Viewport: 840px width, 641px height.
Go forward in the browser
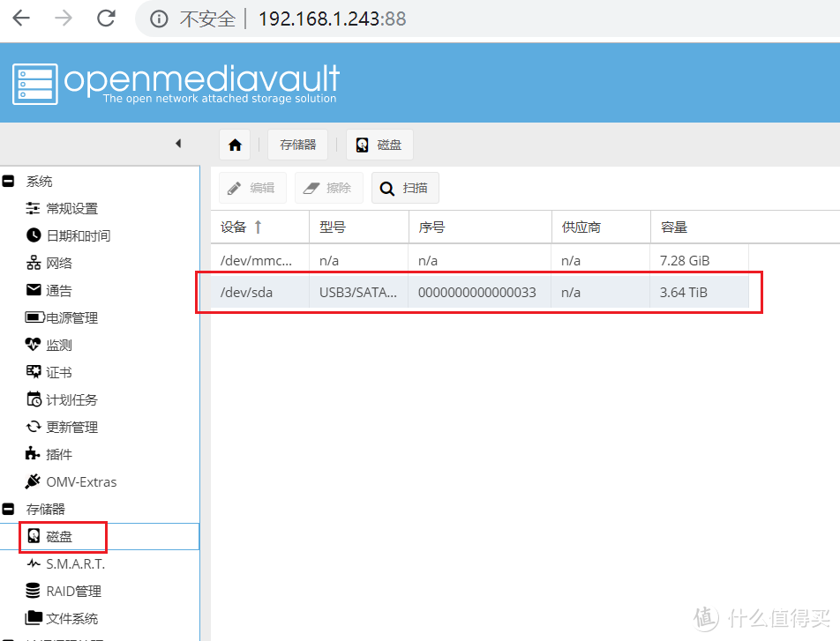[64, 19]
